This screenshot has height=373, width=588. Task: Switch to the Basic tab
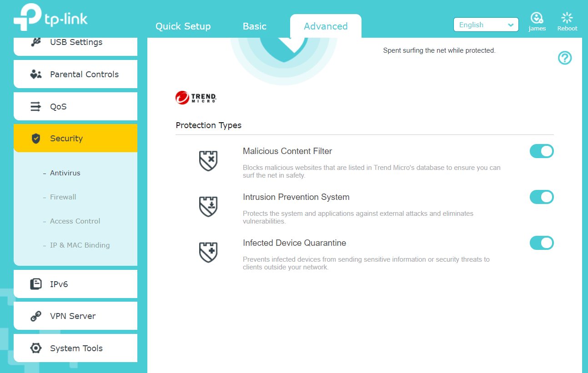coord(254,26)
